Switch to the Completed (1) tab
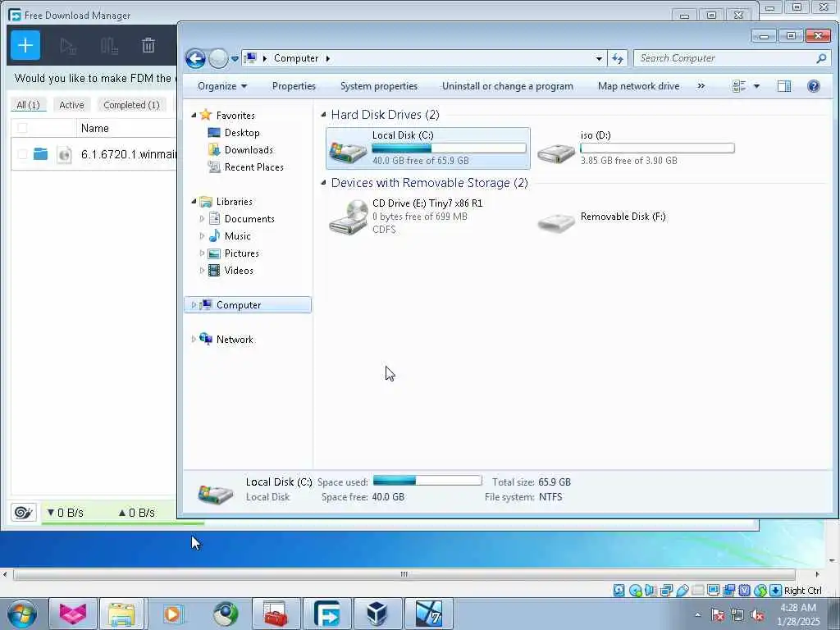 click(x=132, y=105)
